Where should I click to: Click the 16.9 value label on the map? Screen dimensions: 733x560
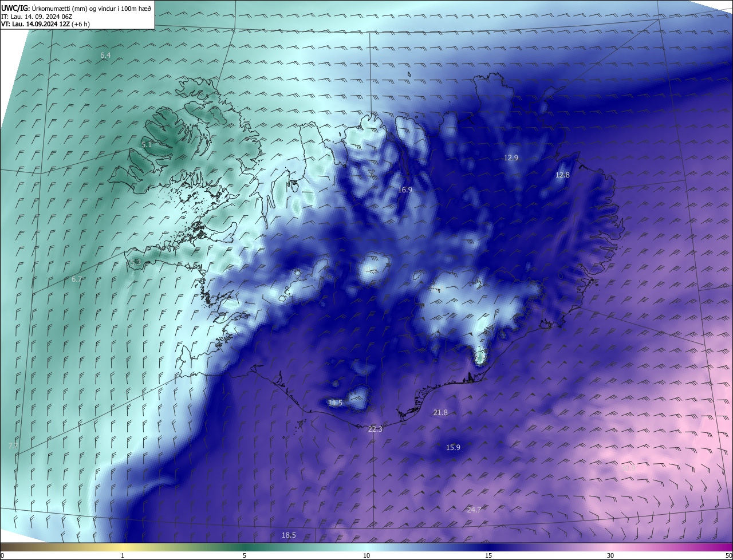coord(405,190)
